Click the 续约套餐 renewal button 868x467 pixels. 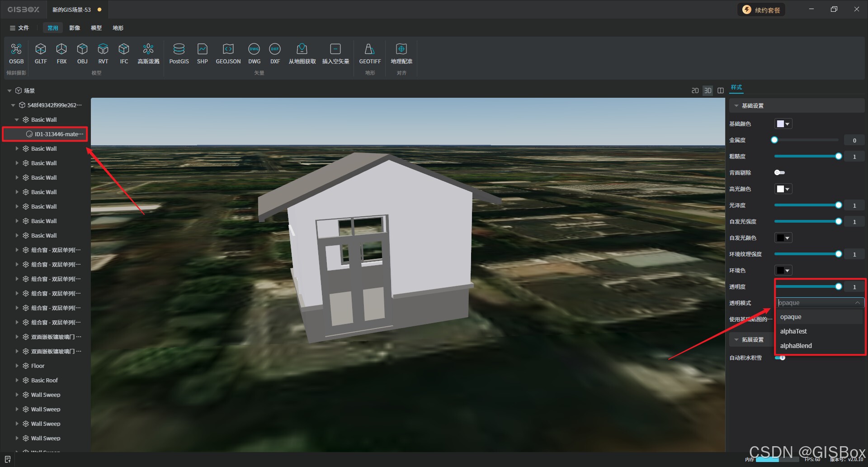pyautogui.click(x=762, y=10)
